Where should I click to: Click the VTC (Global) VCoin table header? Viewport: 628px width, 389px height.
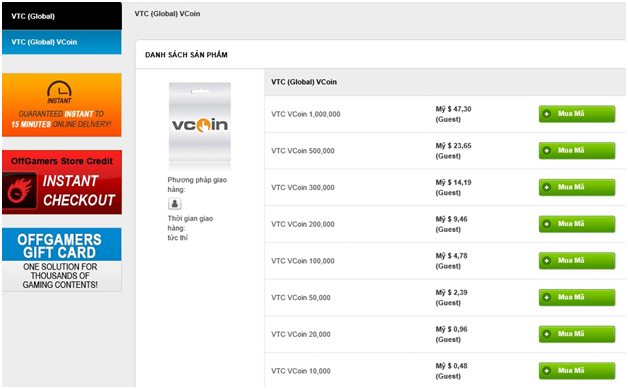pyautogui.click(x=304, y=82)
